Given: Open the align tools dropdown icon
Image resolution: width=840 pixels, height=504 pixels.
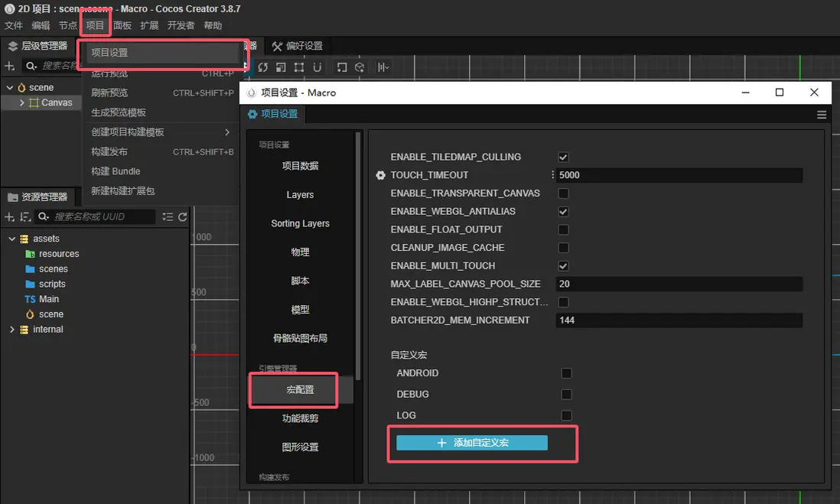Looking at the screenshot, I should [383, 67].
